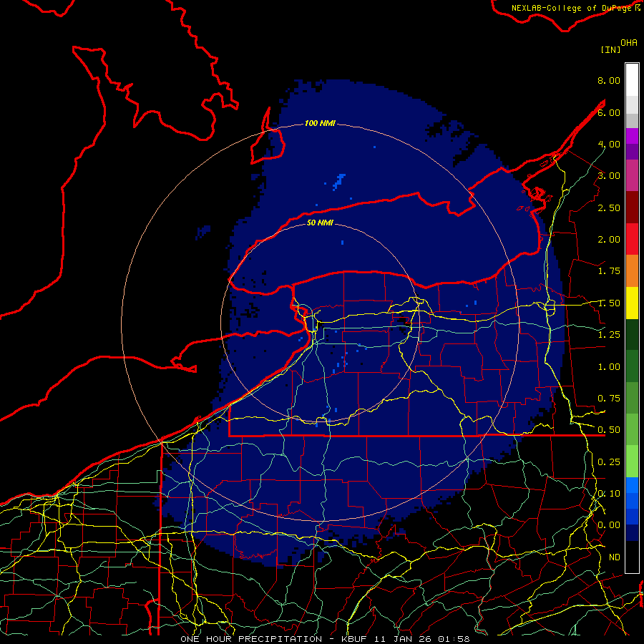Click the 1.00 legend value
This screenshot has width=644, height=644.
(609, 367)
